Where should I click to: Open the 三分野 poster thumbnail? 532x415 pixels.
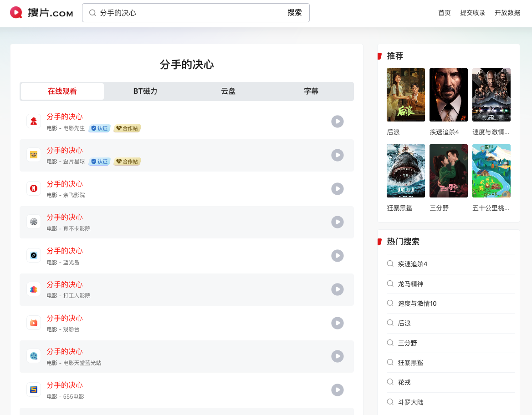tap(449, 171)
